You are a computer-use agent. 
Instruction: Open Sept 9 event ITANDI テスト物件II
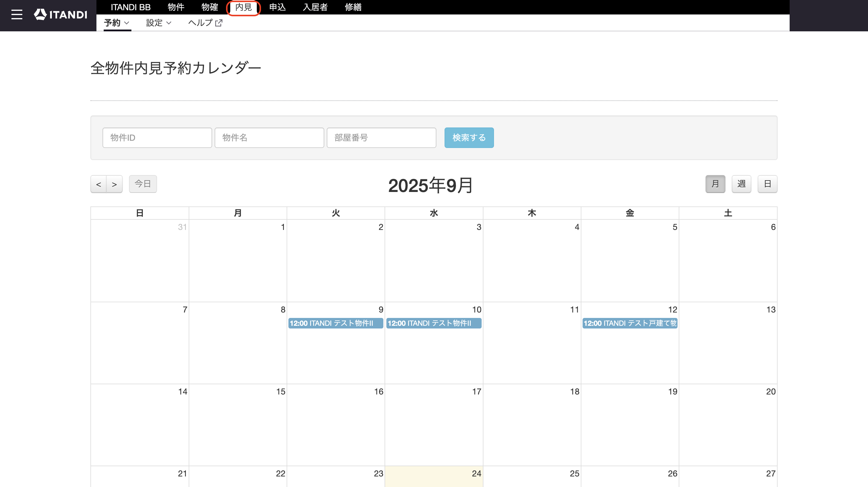336,323
